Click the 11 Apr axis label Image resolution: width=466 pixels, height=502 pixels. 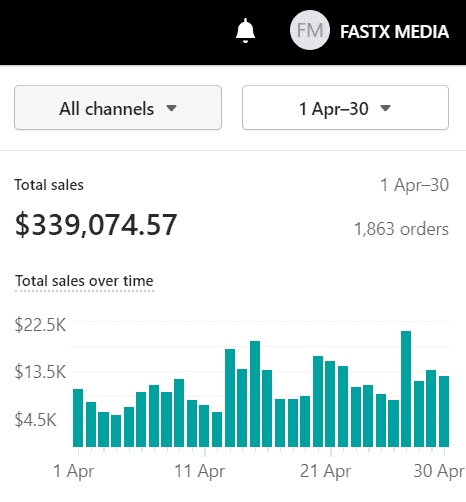pos(200,471)
